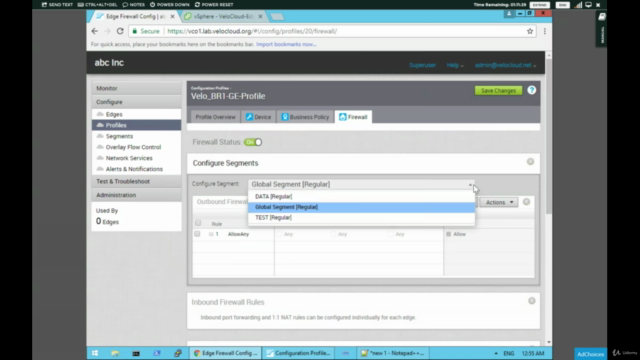Click the Chrome user profile icon
This screenshot has height=360, width=640.
point(509,13)
